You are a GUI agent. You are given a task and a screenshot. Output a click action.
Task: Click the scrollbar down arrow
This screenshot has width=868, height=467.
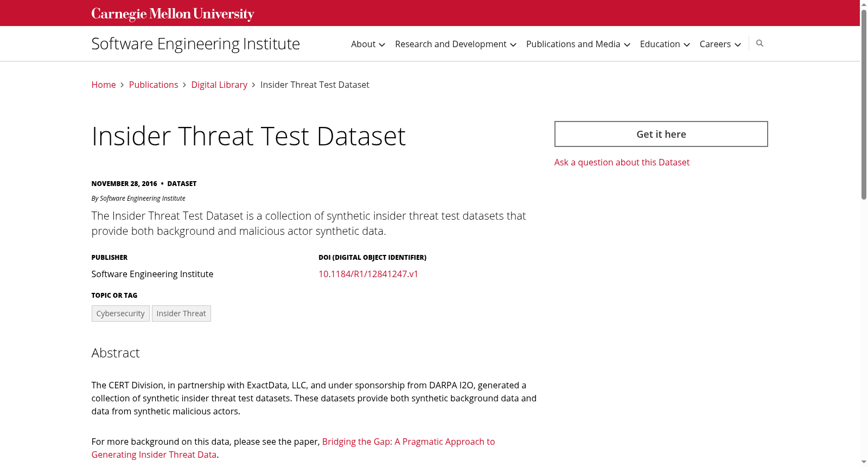(864, 462)
